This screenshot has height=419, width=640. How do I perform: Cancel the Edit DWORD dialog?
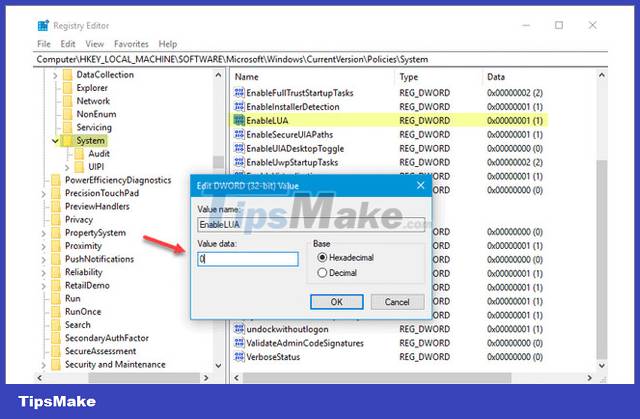[397, 302]
